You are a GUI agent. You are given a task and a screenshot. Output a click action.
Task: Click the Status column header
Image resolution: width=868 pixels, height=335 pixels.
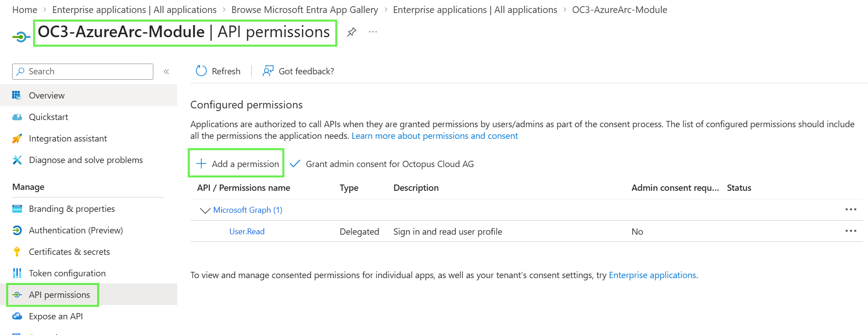(739, 188)
